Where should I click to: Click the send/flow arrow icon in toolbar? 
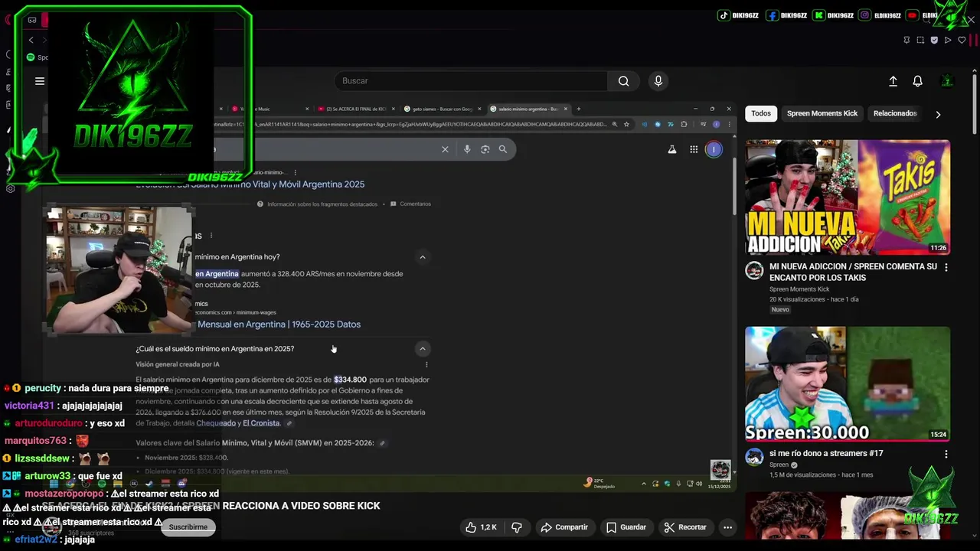(x=948, y=40)
